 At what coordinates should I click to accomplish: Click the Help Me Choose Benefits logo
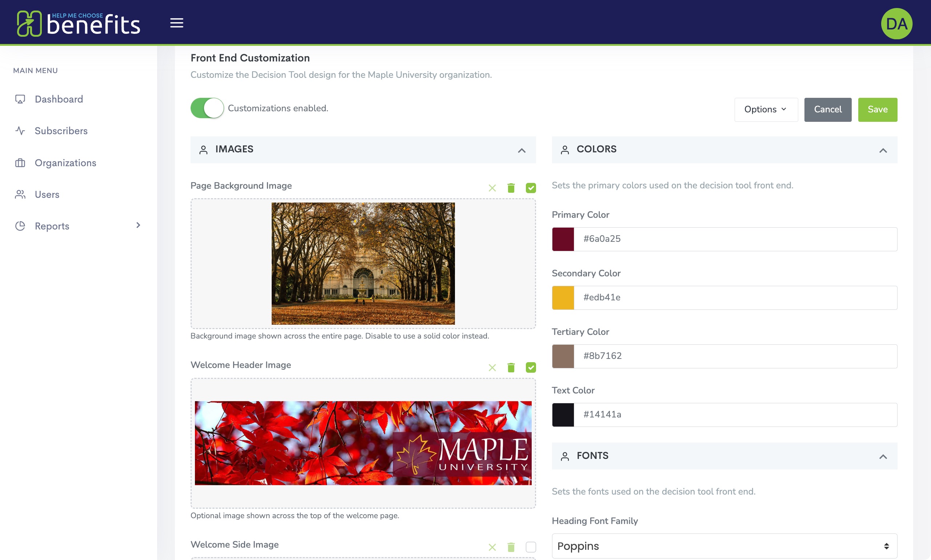(79, 23)
